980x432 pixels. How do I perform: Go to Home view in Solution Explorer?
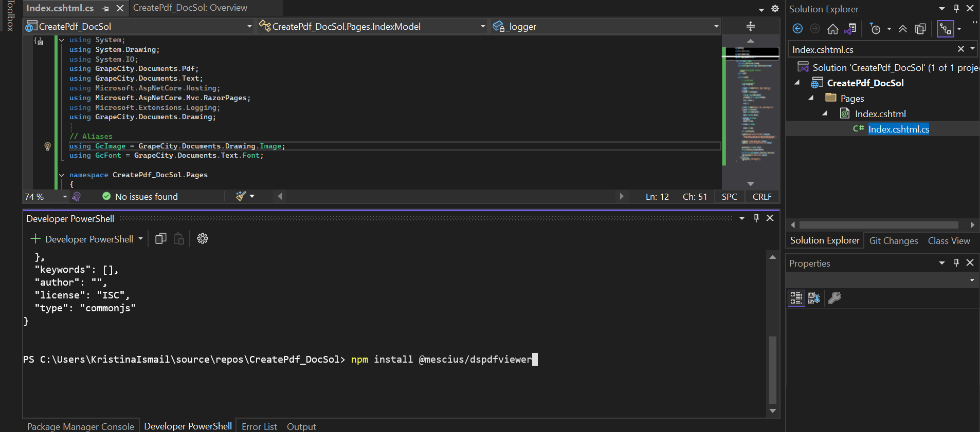point(833,29)
